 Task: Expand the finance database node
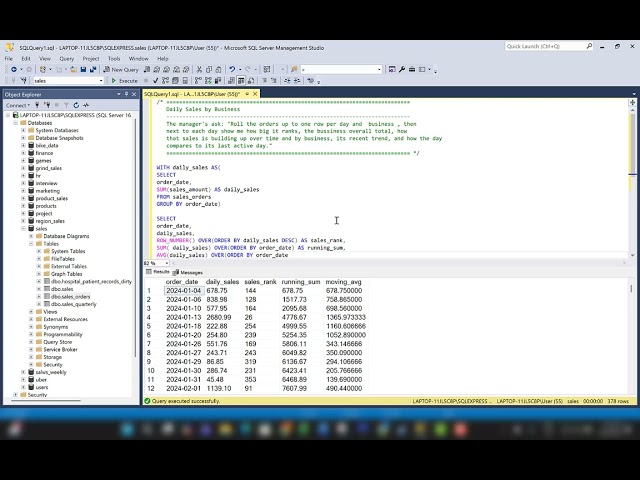(23, 153)
